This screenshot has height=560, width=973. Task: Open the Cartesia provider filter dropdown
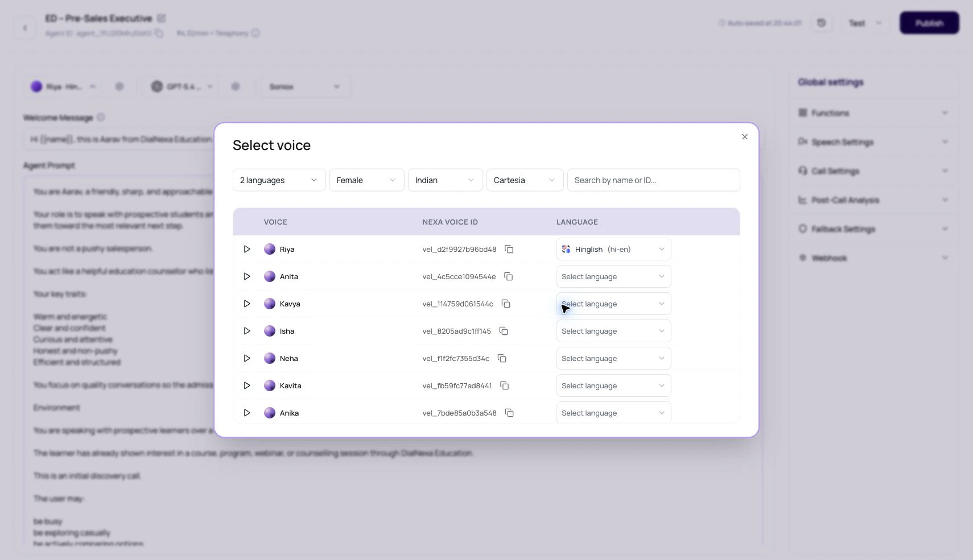pos(525,180)
